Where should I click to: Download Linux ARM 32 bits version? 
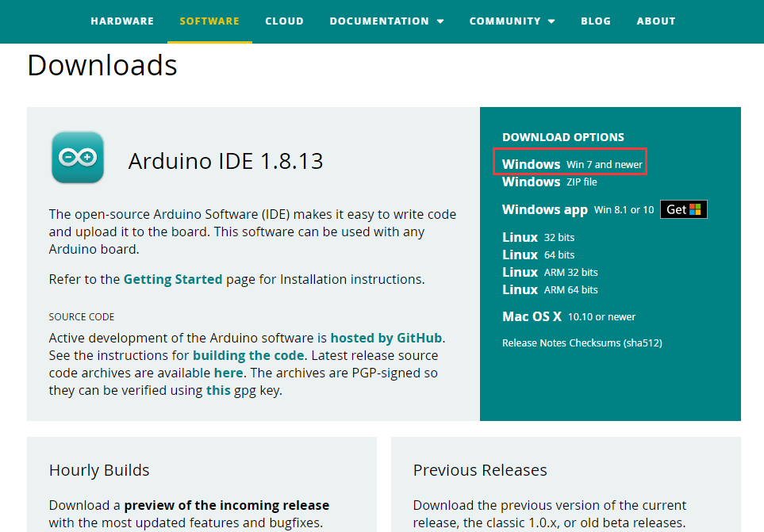coord(550,272)
